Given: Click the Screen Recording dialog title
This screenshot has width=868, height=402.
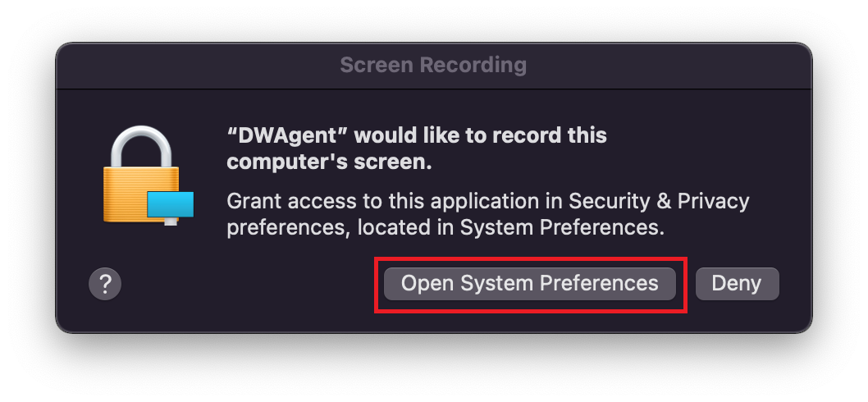Looking at the screenshot, I should pos(433,65).
